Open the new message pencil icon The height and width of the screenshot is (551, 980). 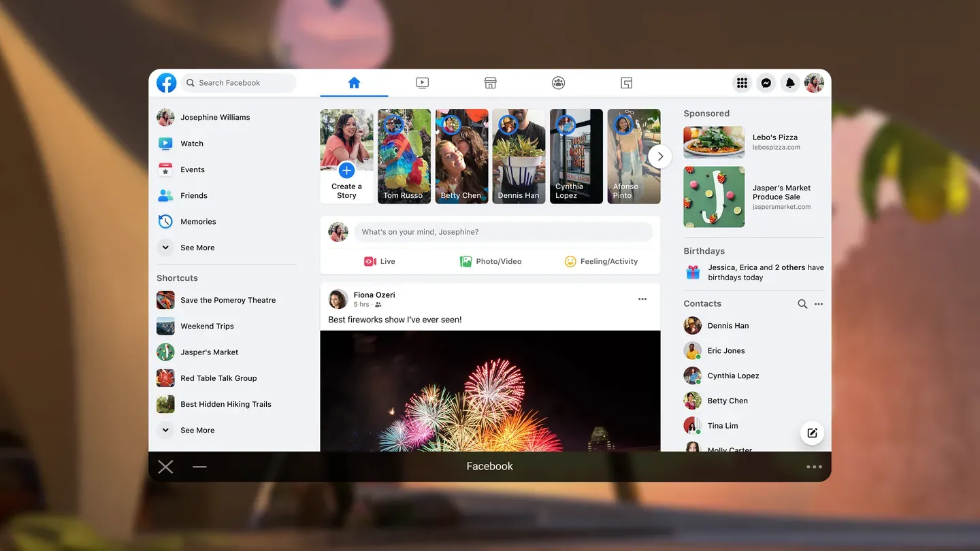(x=812, y=433)
